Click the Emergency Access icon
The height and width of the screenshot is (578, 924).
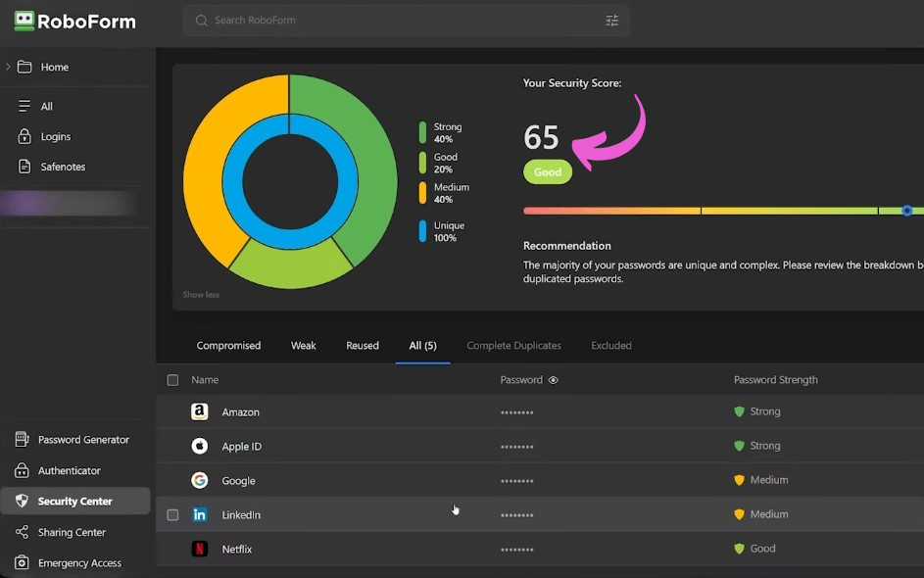pyautogui.click(x=22, y=562)
